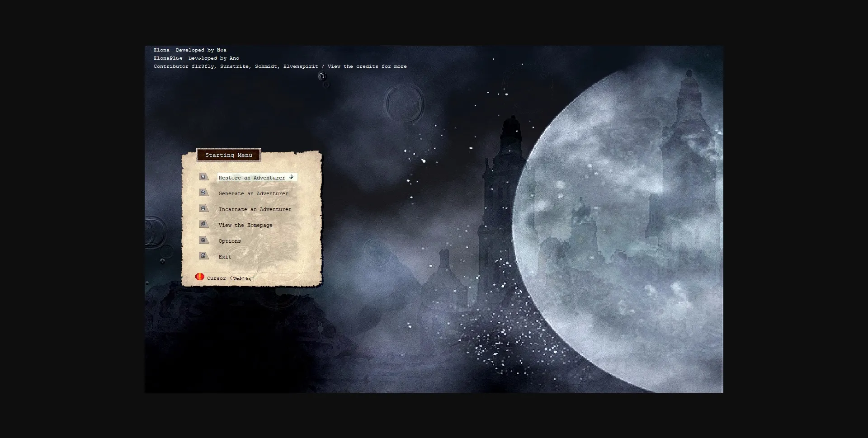
Task: Click the red exclamation hint icon
Action: coord(199,277)
